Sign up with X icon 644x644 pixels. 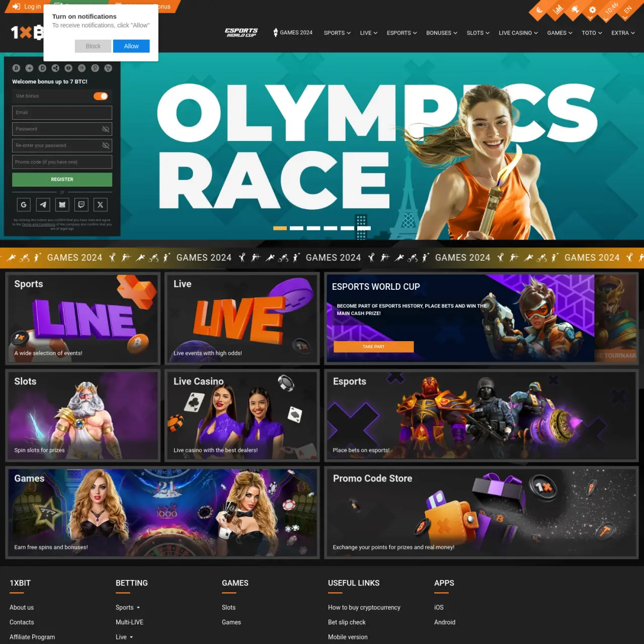100,205
